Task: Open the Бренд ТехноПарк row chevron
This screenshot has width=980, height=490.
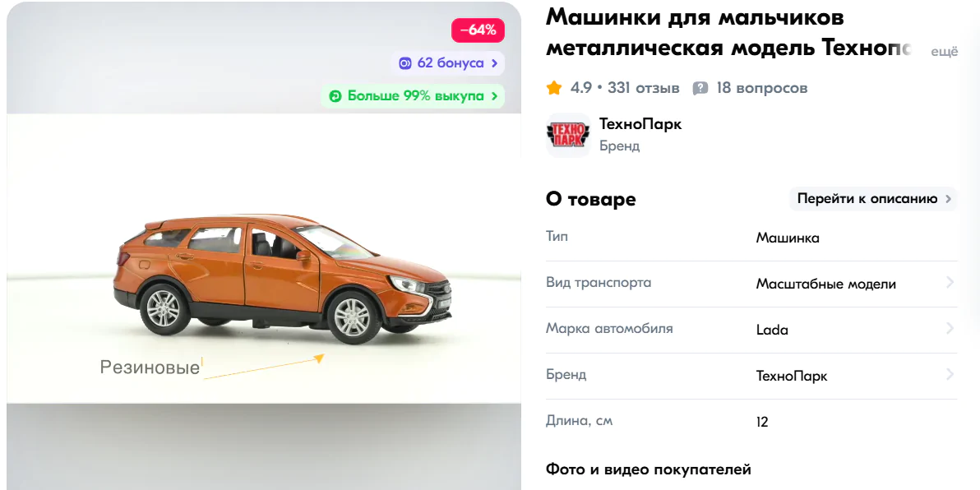Action: [x=950, y=374]
